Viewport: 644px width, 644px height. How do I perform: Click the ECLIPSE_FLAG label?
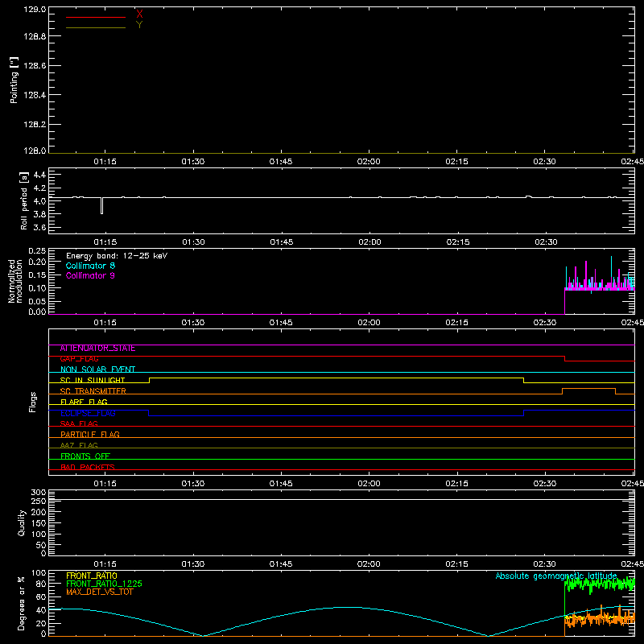tap(88, 413)
